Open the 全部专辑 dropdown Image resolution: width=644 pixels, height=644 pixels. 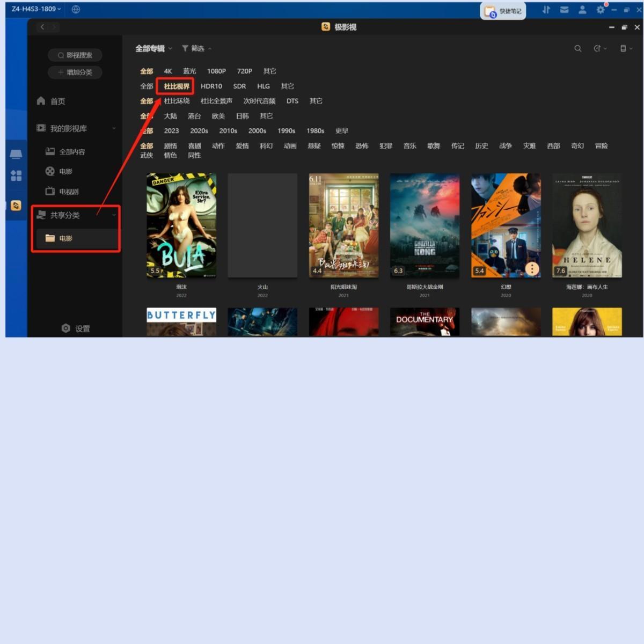[x=153, y=48]
